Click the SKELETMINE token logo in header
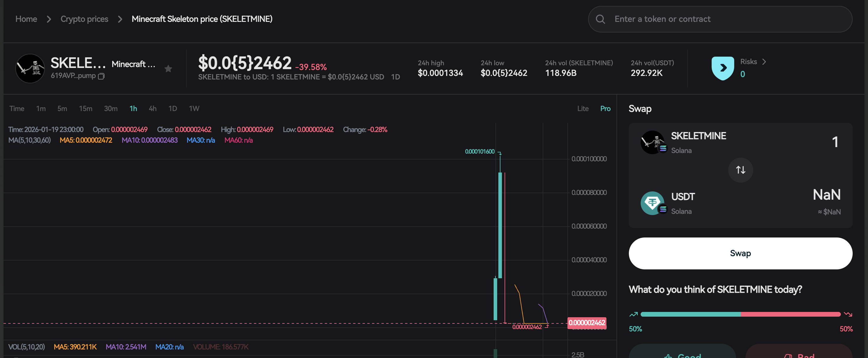Screen dimensions: 868x358 pos(30,69)
